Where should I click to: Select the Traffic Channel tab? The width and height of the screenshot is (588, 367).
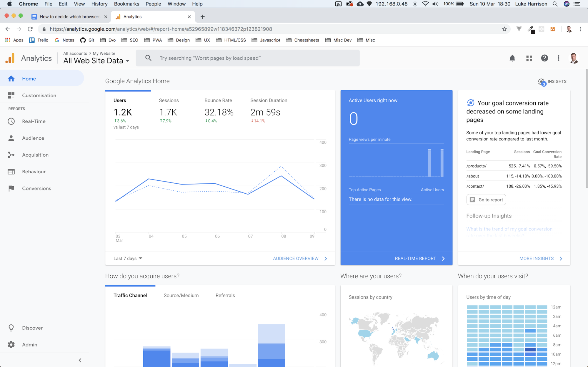(130, 295)
